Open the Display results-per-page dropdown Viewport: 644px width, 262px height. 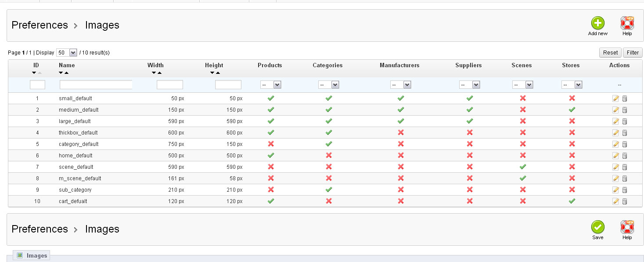[x=67, y=53]
